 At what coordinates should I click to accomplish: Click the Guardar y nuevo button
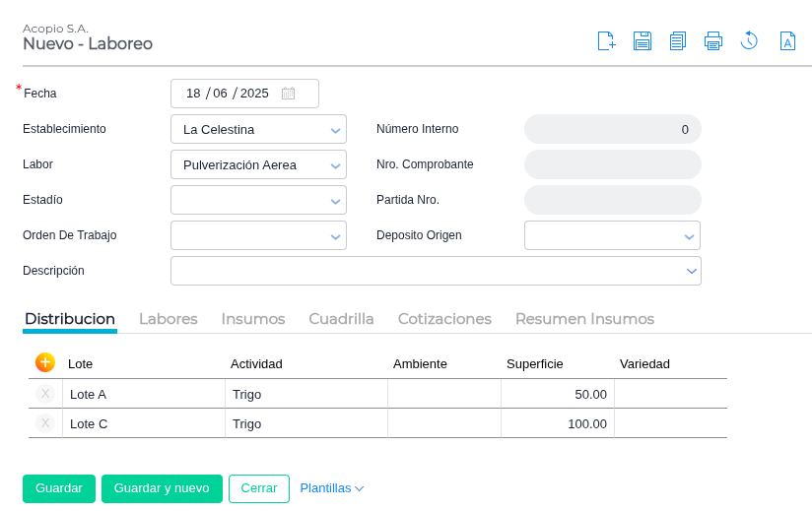[x=162, y=488]
